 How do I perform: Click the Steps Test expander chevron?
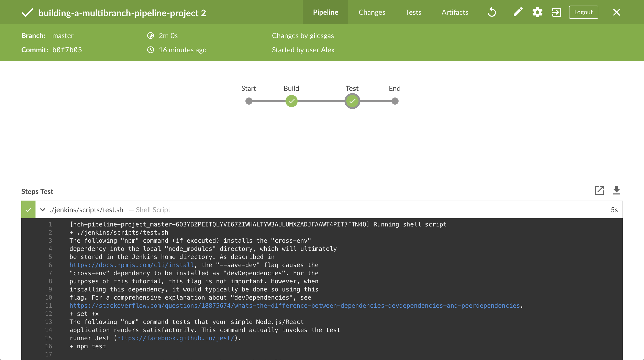click(42, 209)
